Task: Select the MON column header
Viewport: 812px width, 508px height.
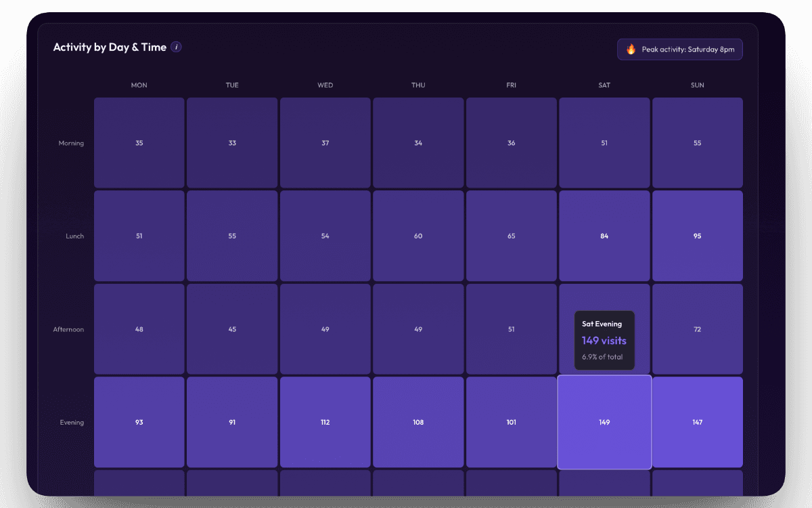Action: point(139,85)
